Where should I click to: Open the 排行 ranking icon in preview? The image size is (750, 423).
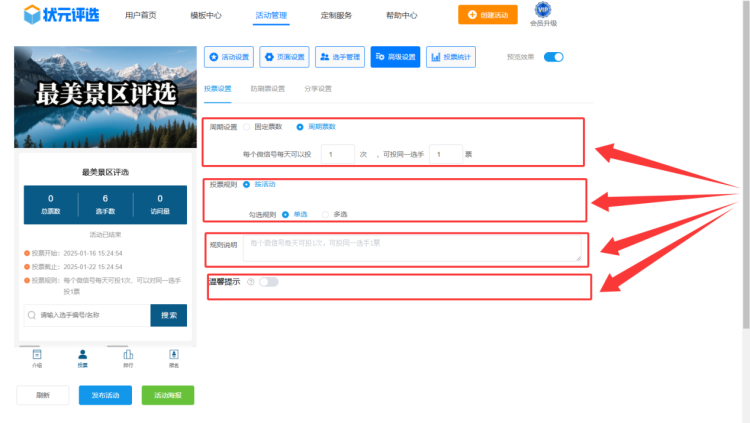coord(128,354)
